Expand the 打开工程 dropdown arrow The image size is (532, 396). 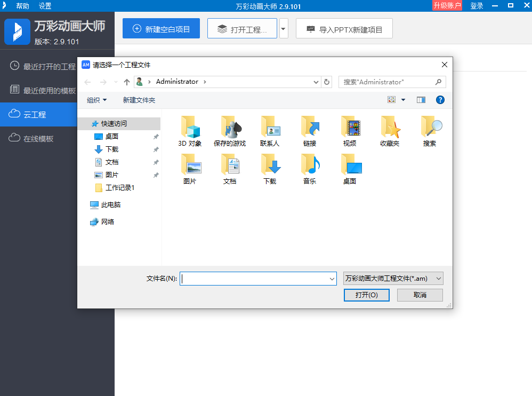click(x=284, y=28)
